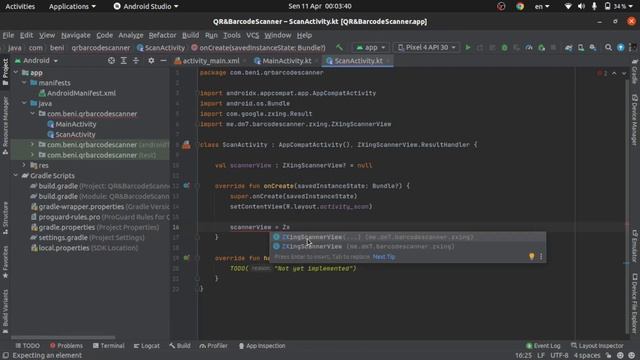Open the three-dot menu in completion popup
The height and width of the screenshot is (360, 640).
541,256
